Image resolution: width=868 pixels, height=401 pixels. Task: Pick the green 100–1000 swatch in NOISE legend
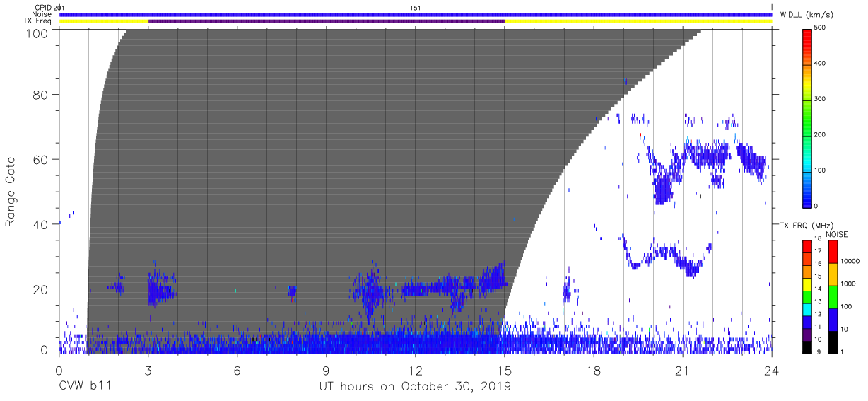point(833,296)
